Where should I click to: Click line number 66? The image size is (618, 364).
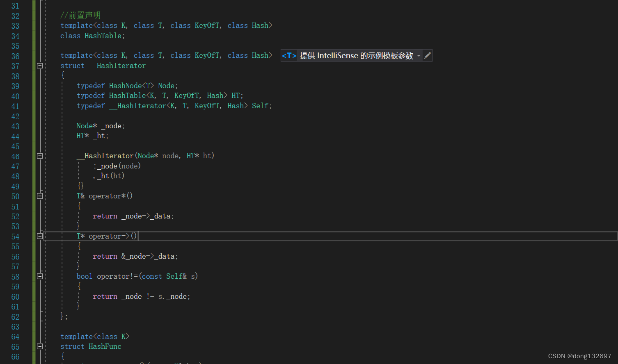[x=15, y=357]
